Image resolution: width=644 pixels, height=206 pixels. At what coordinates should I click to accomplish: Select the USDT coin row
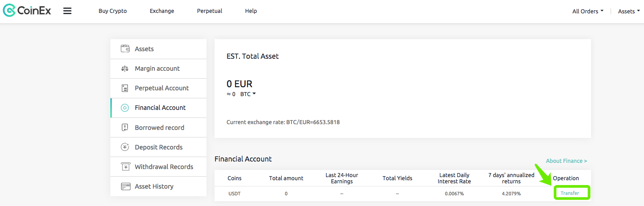click(403, 194)
